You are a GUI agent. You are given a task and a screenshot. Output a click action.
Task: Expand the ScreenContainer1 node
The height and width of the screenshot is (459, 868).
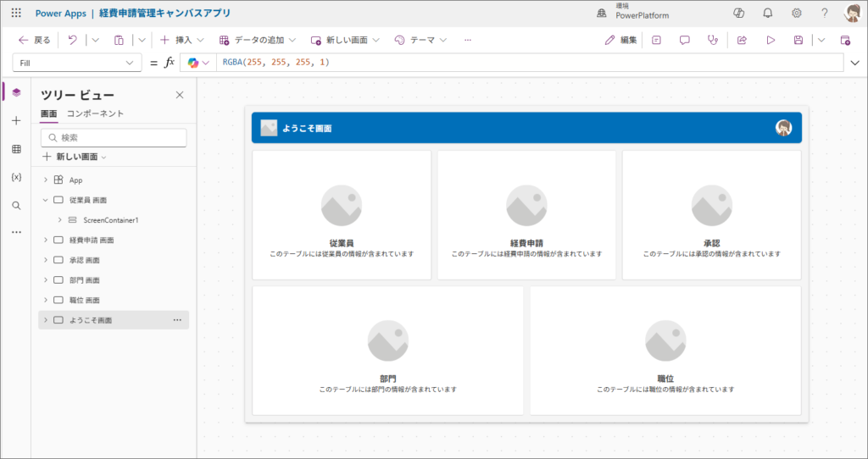(59, 220)
